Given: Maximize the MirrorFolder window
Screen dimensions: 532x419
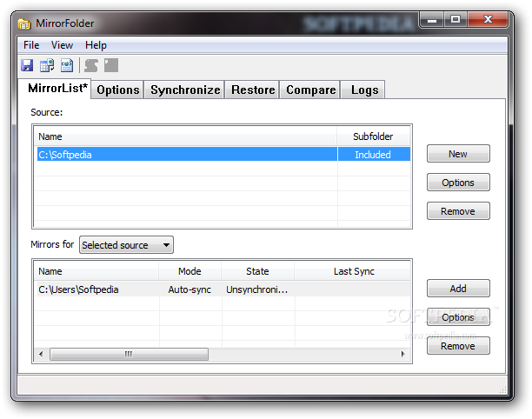Looking at the screenshot, I should coord(456,20).
